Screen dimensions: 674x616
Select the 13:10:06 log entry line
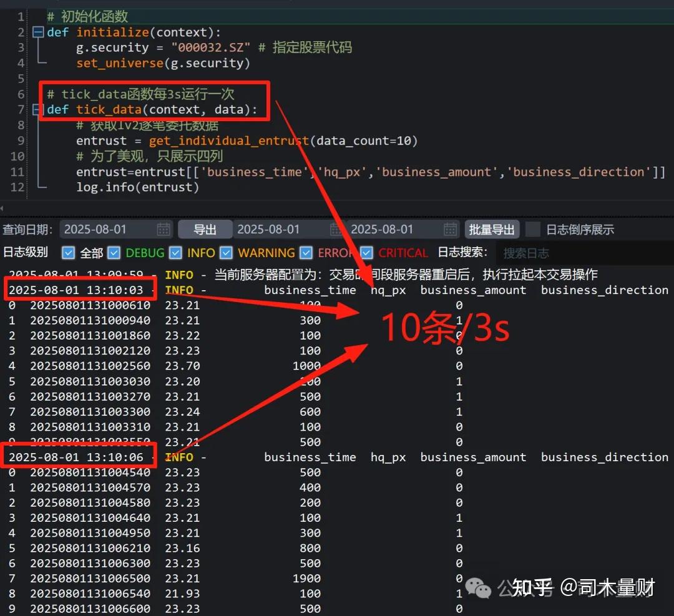tap(79, 457)
